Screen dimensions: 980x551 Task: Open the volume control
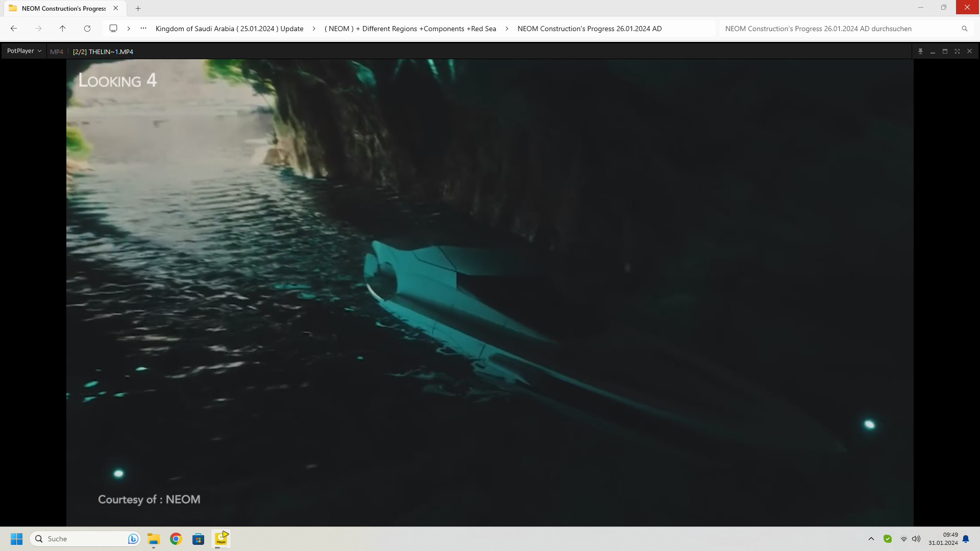(916, 539)
